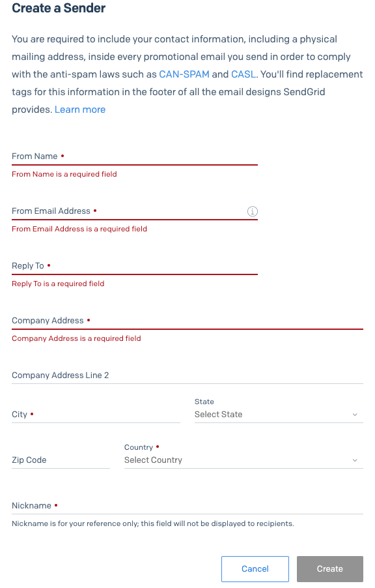Click the gray Create button
The width and height of the screenshot is (375, 588).
(x=330, y=569)
